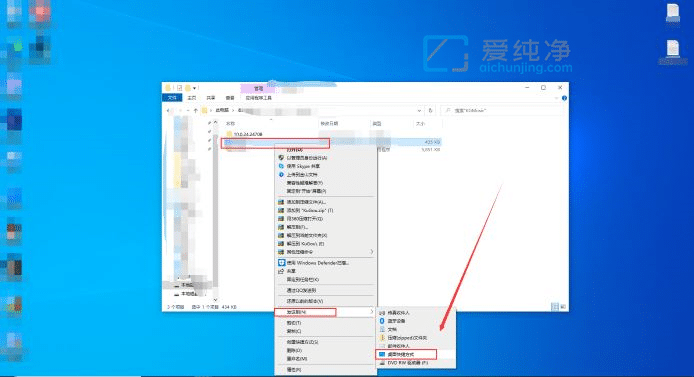Click the refresh icon beside the address bar
This screenshot has height=377, width=694.
pos(430,110)
